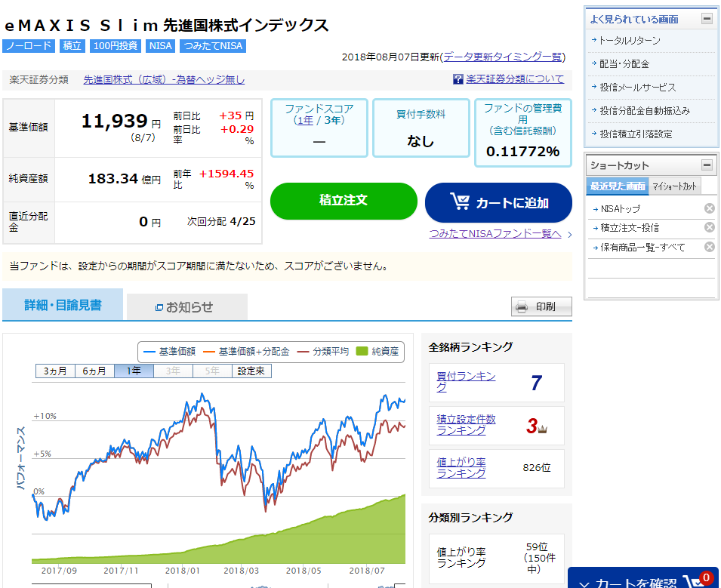This screenshot has height=588, width=721.
Task: Open NISAトップ recent link
Action: (x=621, y=209)
